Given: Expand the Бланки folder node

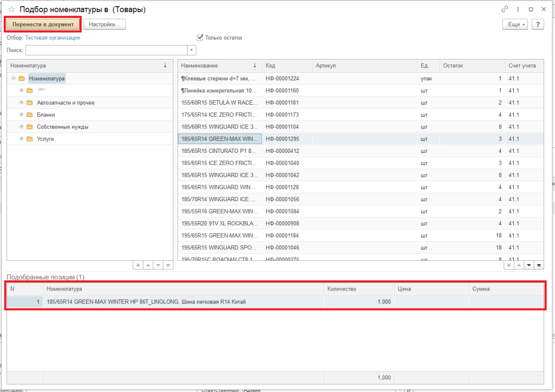Looking at the screenshot, I should tap(22, 115).
